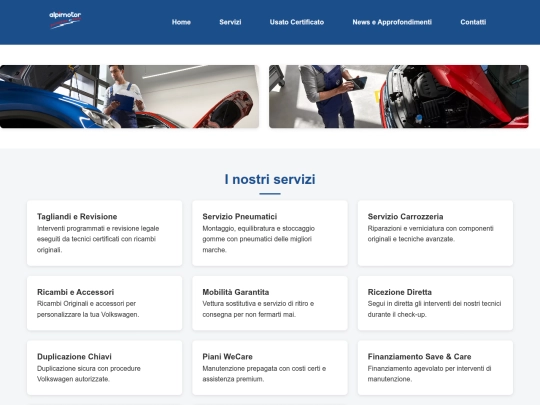Image resolution: width=540 pixels, height=405 pixels.
Task: Open the Servizi menu item
Action: pos(230,22)
